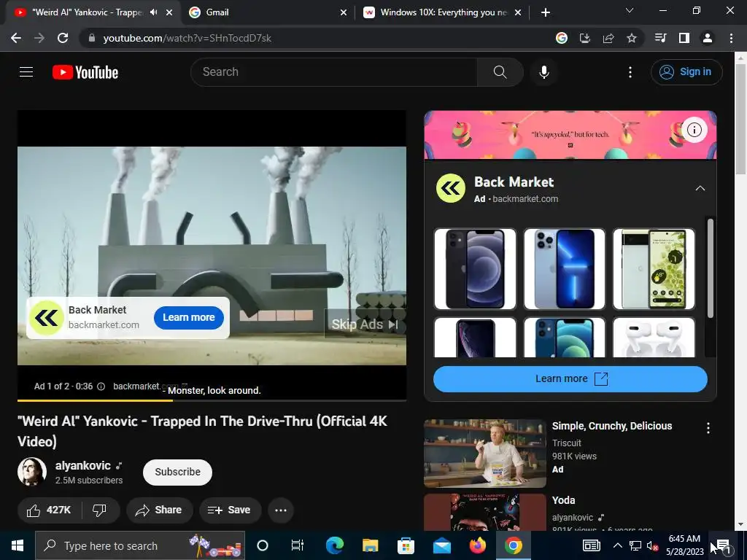Open the Yoda video title
Viewport: 747px width, 560px height.
click(564, 500)
